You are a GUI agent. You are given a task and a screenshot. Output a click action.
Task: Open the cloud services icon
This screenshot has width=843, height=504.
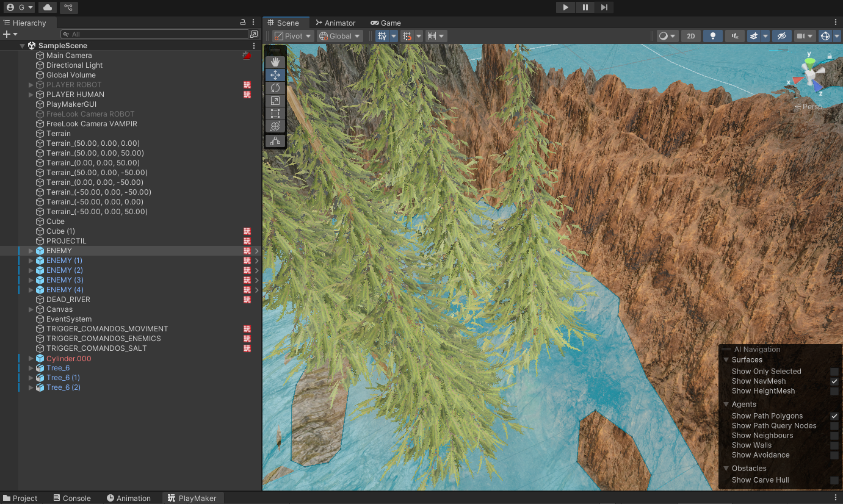(48, 7)
